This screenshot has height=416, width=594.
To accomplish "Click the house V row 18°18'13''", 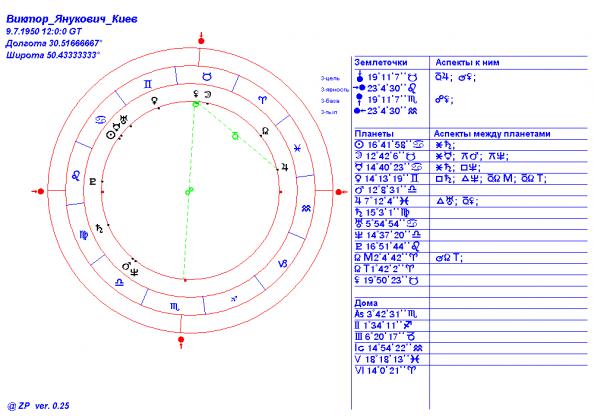I will pos(387,359).
